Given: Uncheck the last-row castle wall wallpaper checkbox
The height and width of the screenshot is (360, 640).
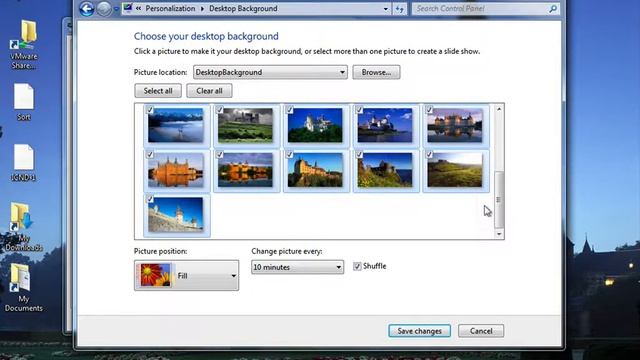Looking at the screenshot, I should [150, 199].
